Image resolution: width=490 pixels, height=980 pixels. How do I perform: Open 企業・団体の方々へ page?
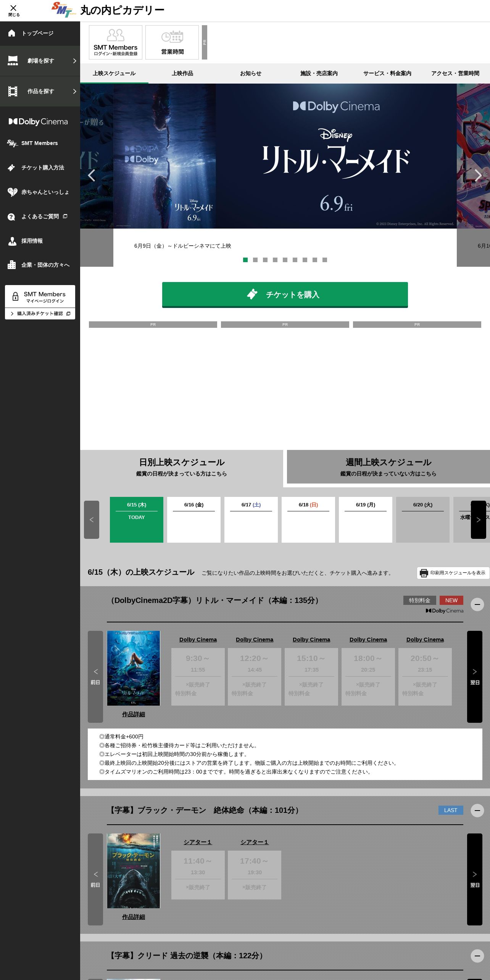(40, 265)
